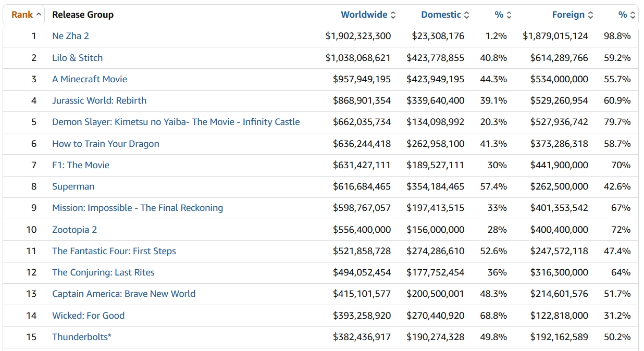Screen dimensions: 644x351
Task: Click Wicked: For Good title
Action: point(88,316)
